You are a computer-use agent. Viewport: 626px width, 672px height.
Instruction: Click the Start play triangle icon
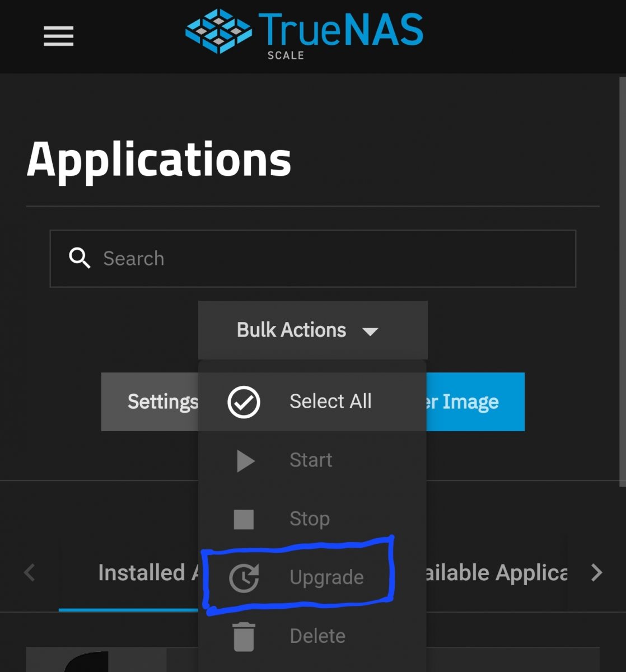click(245, 461)
